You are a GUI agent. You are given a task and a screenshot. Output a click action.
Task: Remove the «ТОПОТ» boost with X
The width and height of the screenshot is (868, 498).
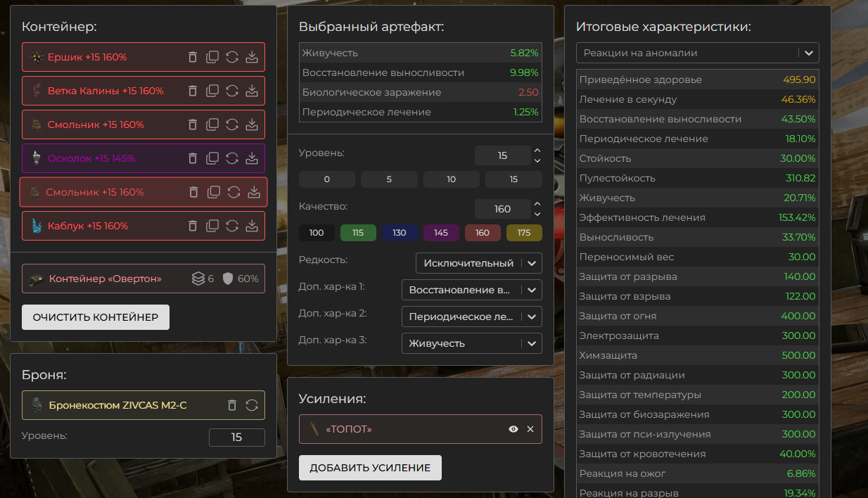(530, 429)
